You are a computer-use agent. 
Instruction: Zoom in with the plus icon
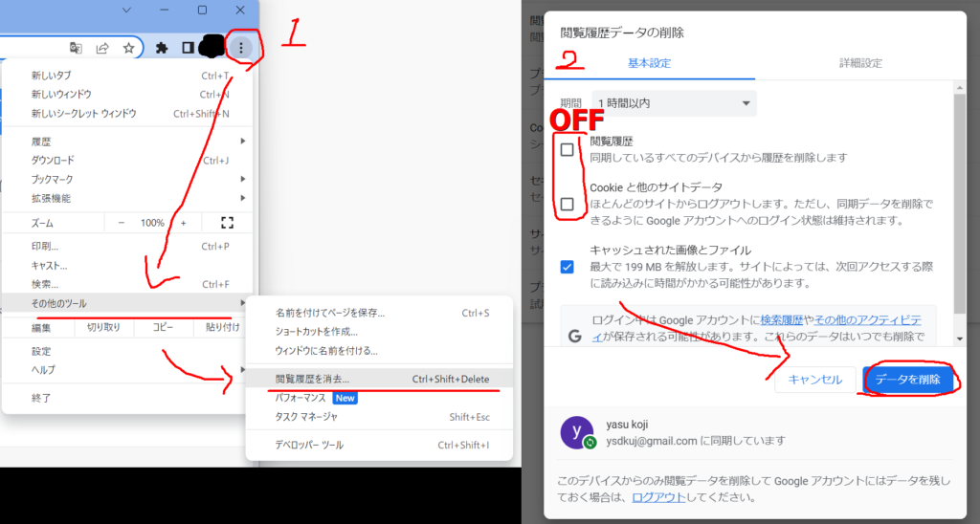(183, 223)
